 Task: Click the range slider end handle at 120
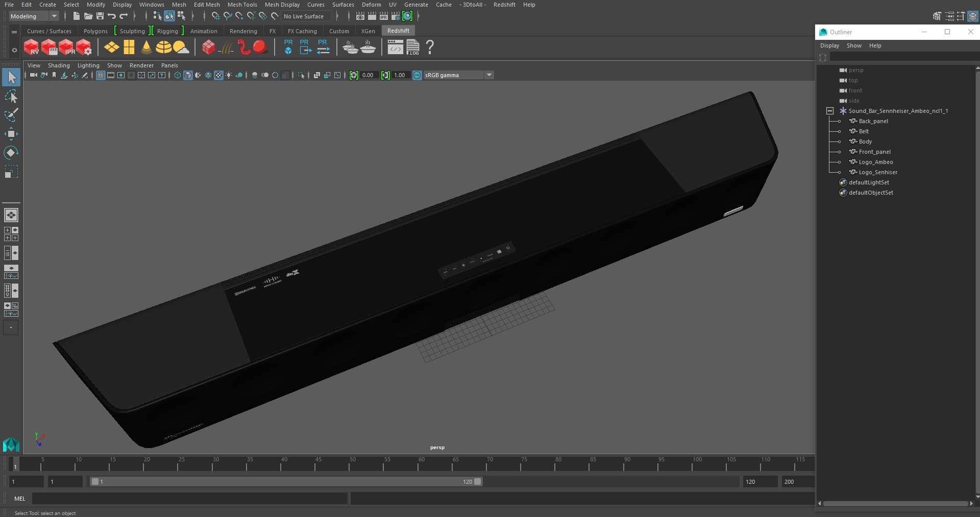click(478, 482)
